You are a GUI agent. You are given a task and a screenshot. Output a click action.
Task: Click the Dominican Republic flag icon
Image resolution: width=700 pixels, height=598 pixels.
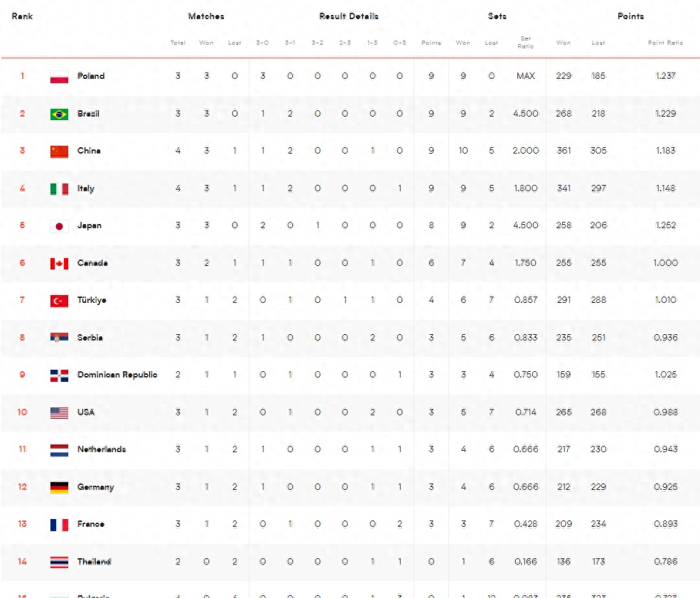(59, 375)
